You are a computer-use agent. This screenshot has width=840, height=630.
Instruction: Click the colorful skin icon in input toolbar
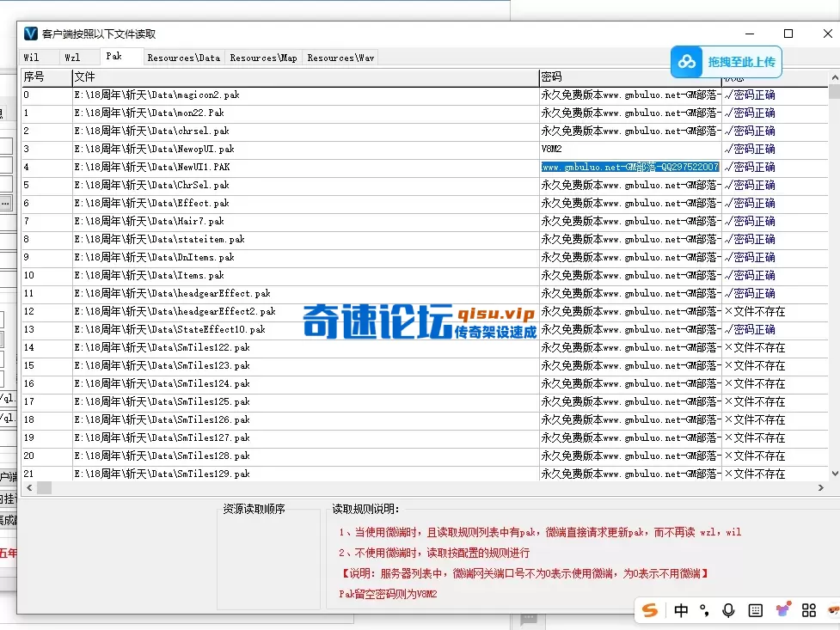click(782, 610)
